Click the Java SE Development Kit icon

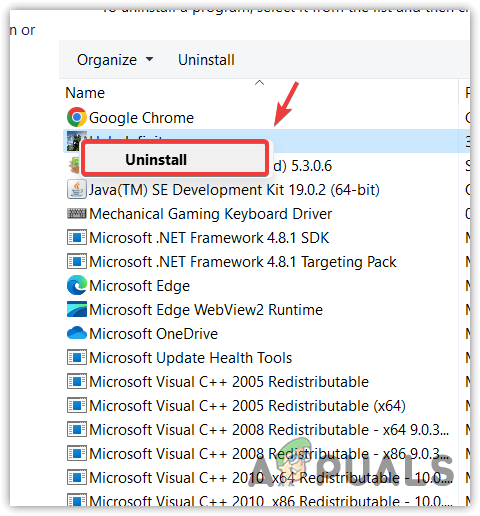[77, 189]
